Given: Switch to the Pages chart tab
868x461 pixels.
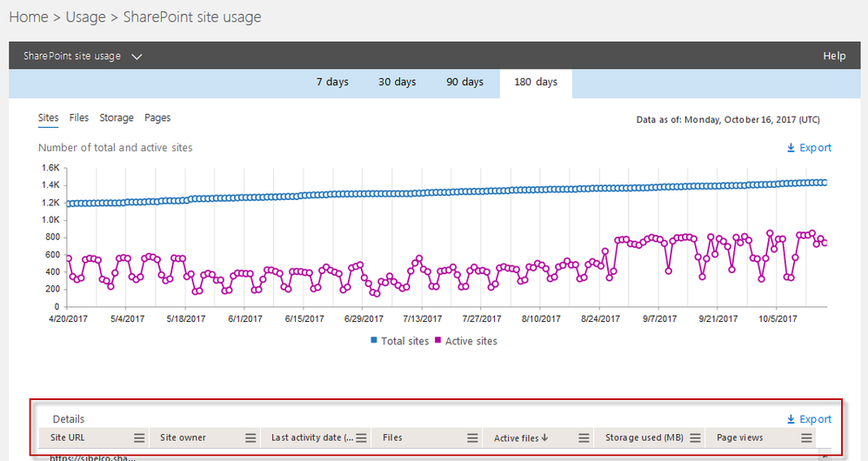Looking at the screenshot, I should tap(157, 118).
